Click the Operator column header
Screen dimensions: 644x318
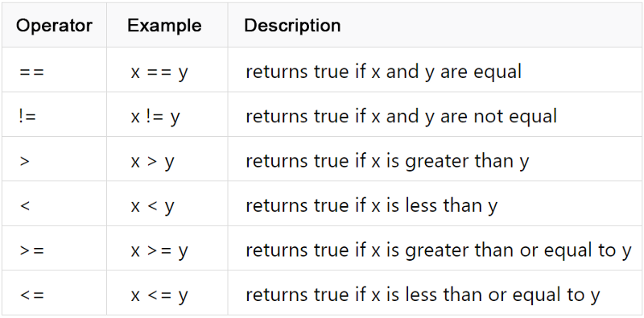(x=54, y=26)
